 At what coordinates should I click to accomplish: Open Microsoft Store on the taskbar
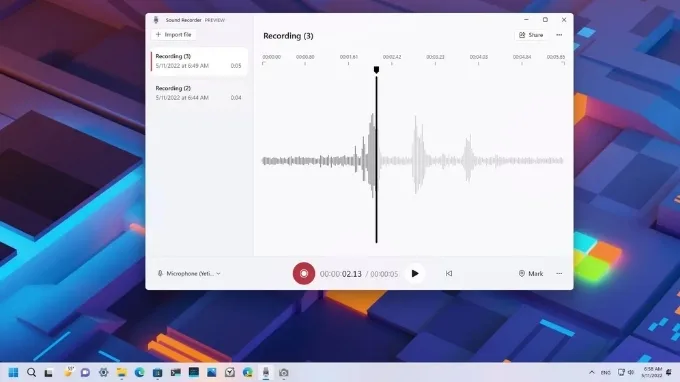(x=157, y=372)
